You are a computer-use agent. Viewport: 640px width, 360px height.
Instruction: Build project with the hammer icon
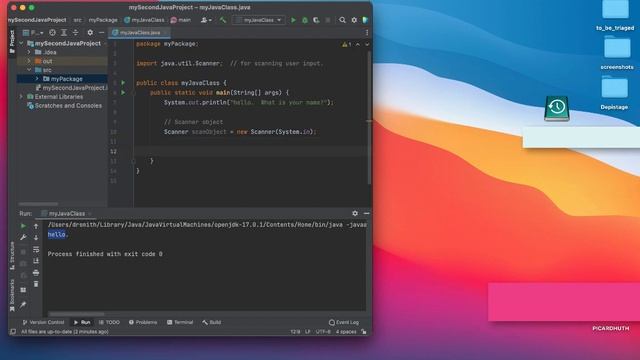pyautogui.click(x=222, y=20)
